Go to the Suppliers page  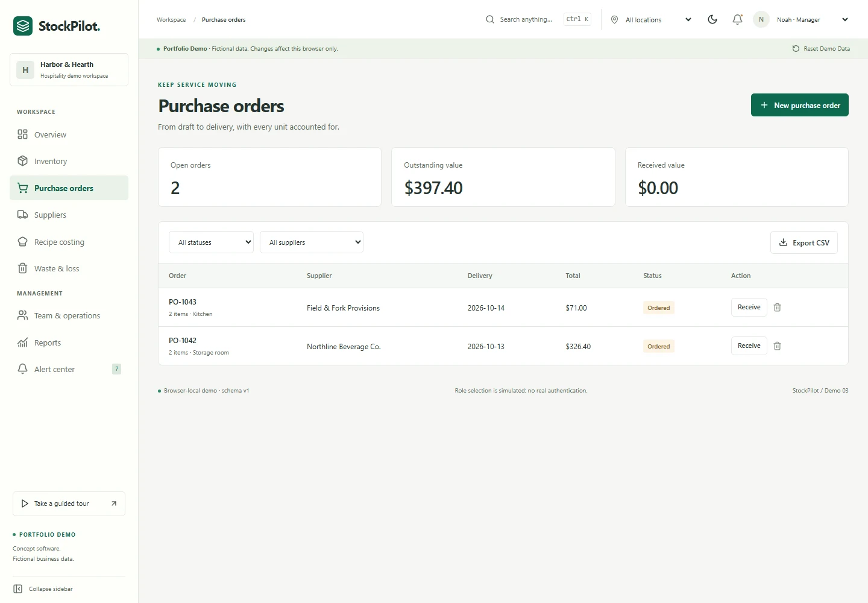coord(69,215)
